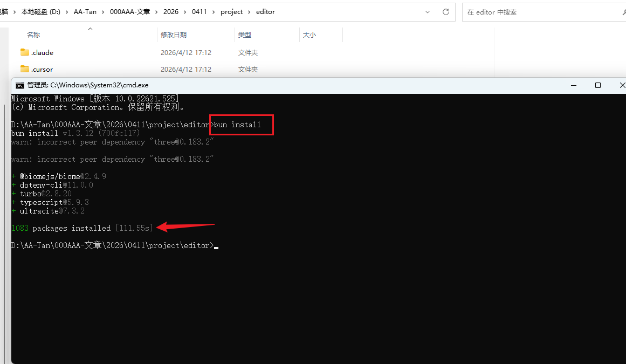Navigate to the AA-Tan breadcrumb folder
Viewport: 626px width, 364px height.
[85, 12]
